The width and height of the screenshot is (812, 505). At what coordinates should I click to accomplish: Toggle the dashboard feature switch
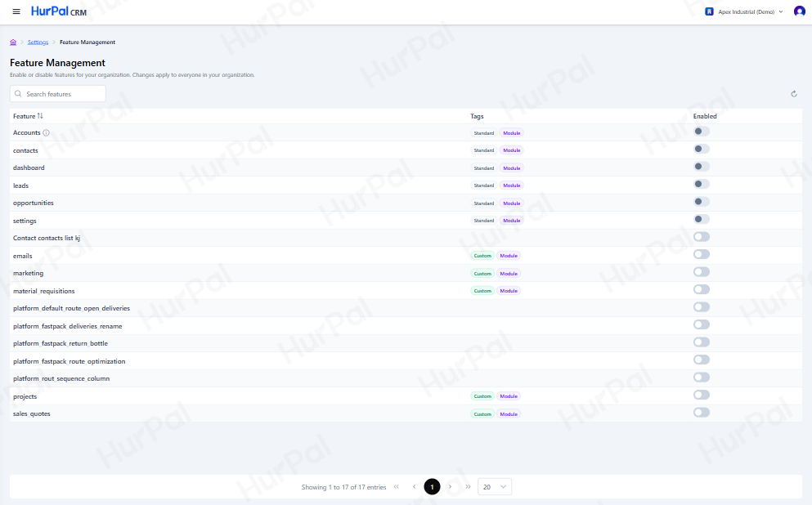pos(702,167)
